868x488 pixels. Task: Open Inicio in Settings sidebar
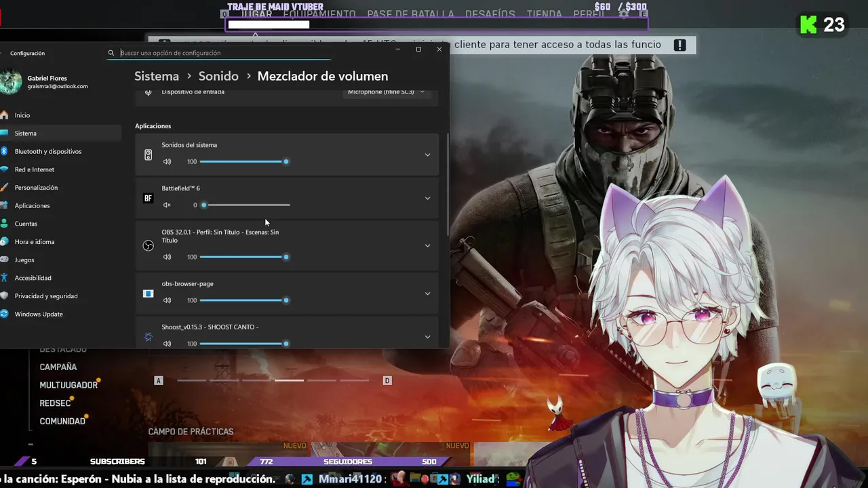[x=60, y=115]
